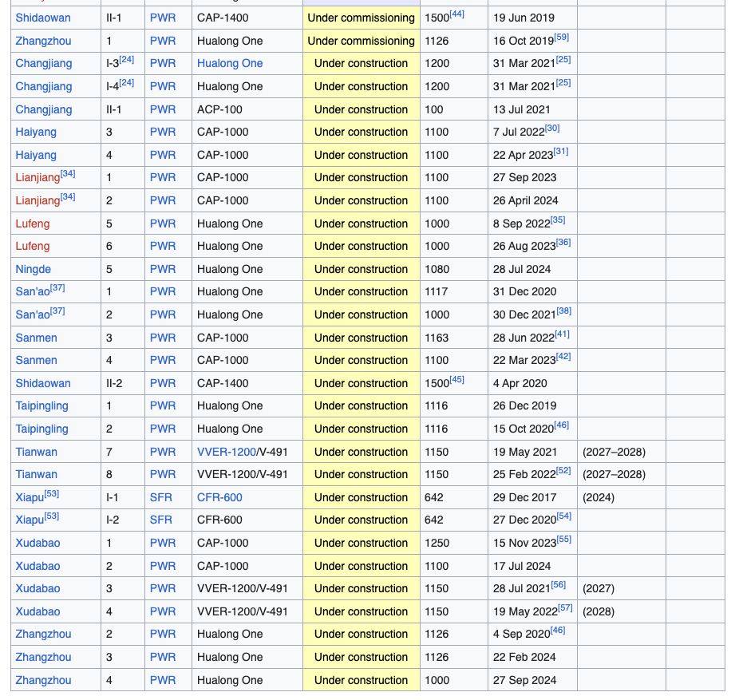This screenshot has width=735, height=700.
Task: Select Under commissioning status in Zhangzhou 1 row
Action: point(362,41)
